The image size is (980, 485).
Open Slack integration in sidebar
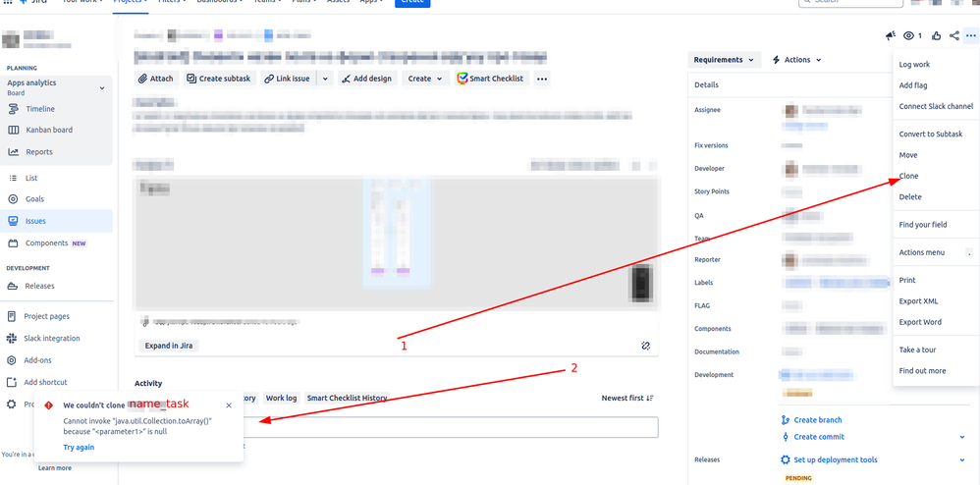[52, 338]
